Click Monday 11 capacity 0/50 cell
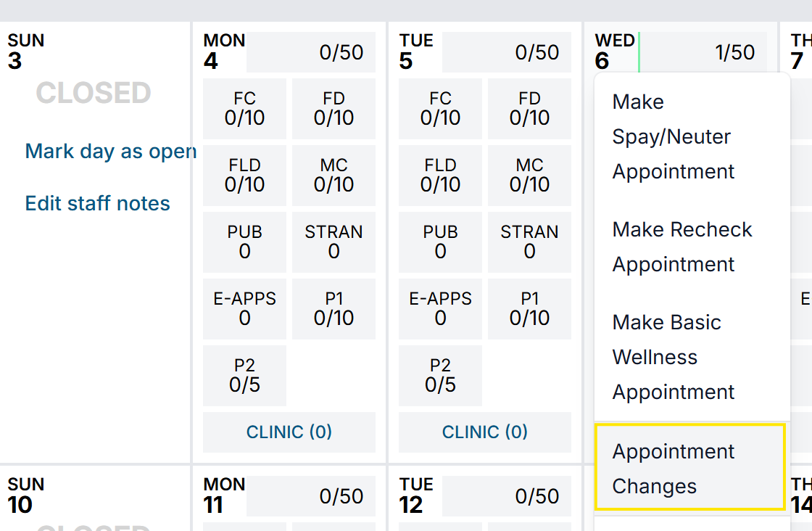This screenshot has width=812, height=531. click(x=311, y=496)
